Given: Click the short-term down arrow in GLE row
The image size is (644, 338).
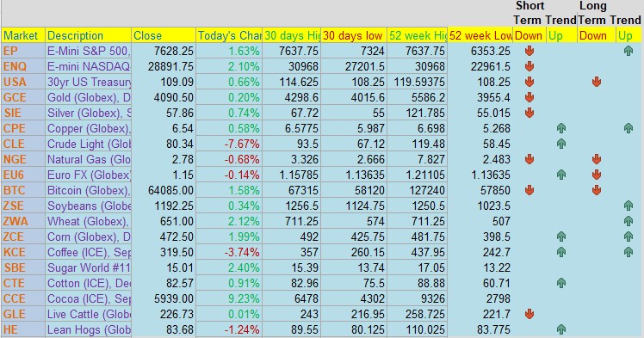Looking at the screenshot, I should point(529,314).
